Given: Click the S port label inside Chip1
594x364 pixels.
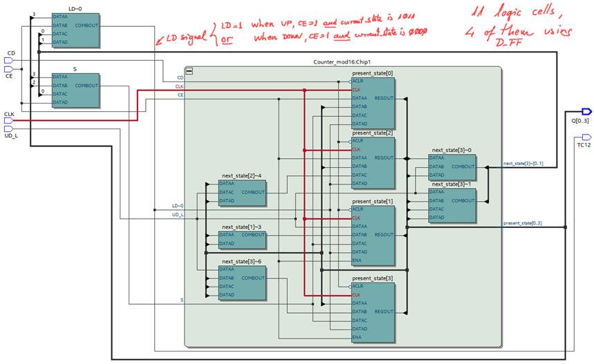Looking at the screenshot, I should pyautogui.click(x=182, y=300).
